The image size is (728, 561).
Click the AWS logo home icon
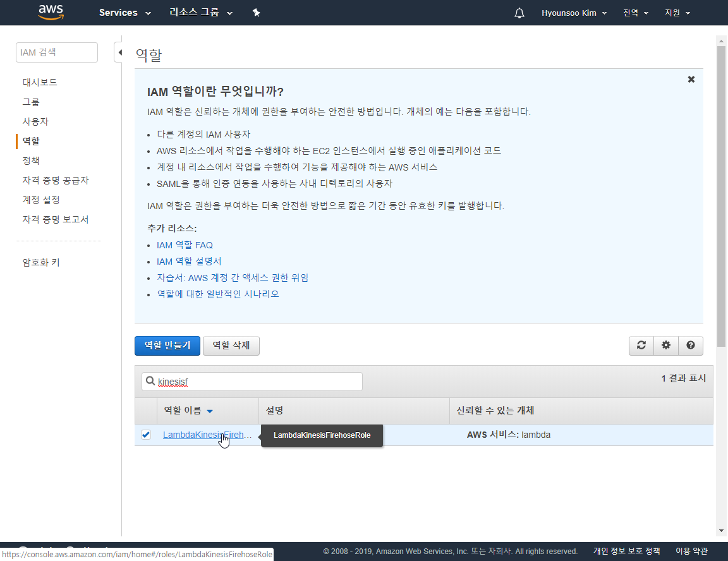(x=51, y=12)
